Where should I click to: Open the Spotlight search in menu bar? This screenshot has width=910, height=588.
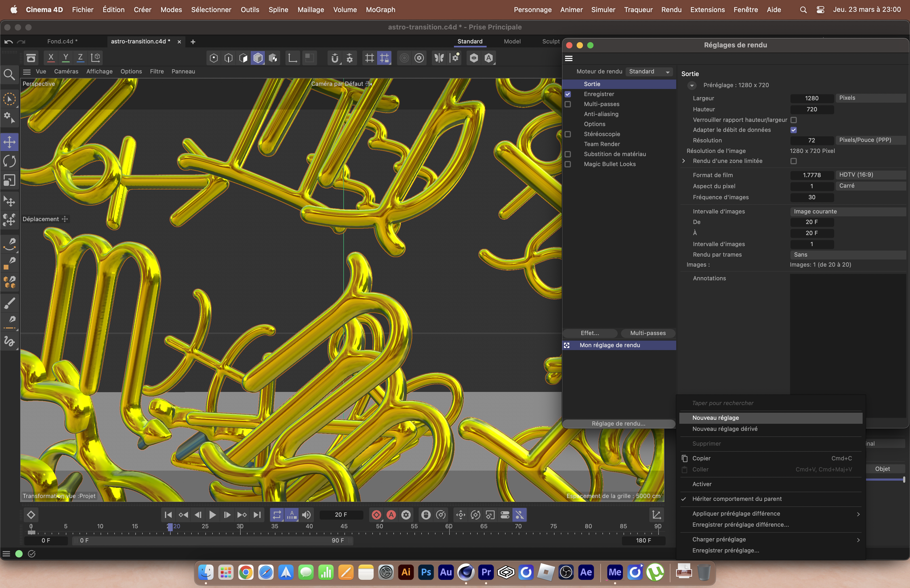tap(803, 10)
